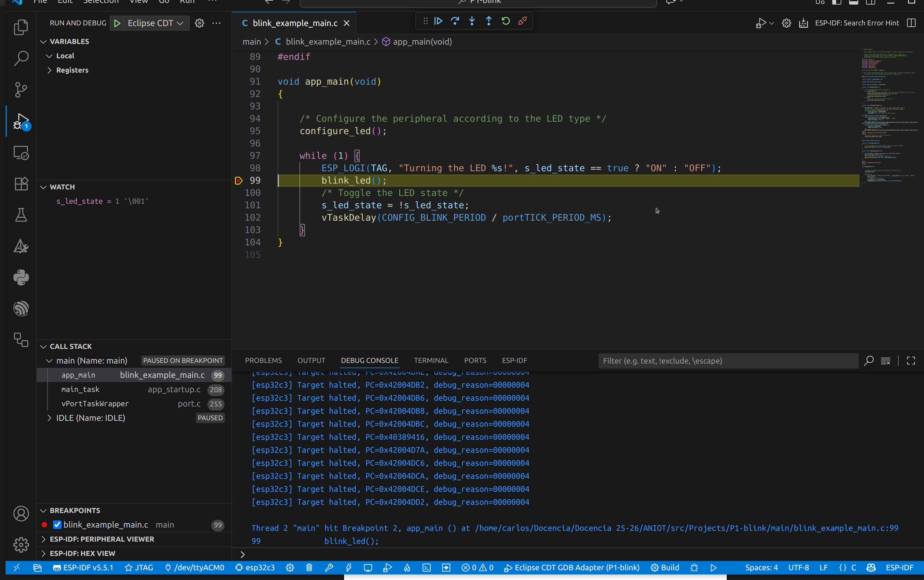The height and width of the screenshot is (580, 924).
Task: Switch to the PROBLEMS panel tab
Action: [x=263, y=360]
